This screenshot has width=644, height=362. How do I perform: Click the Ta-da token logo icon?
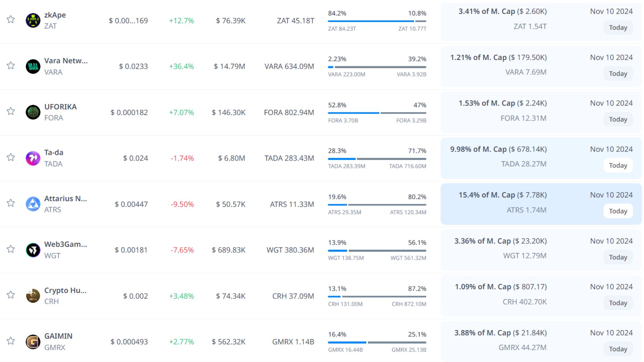coord(33,158)
